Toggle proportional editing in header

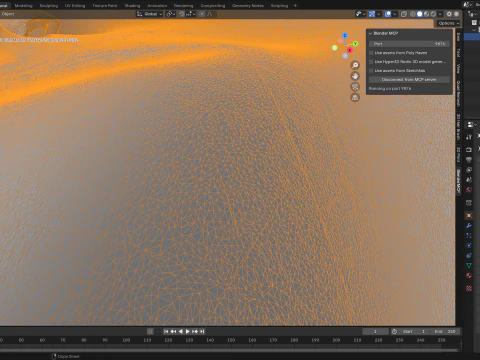point(202,14)
